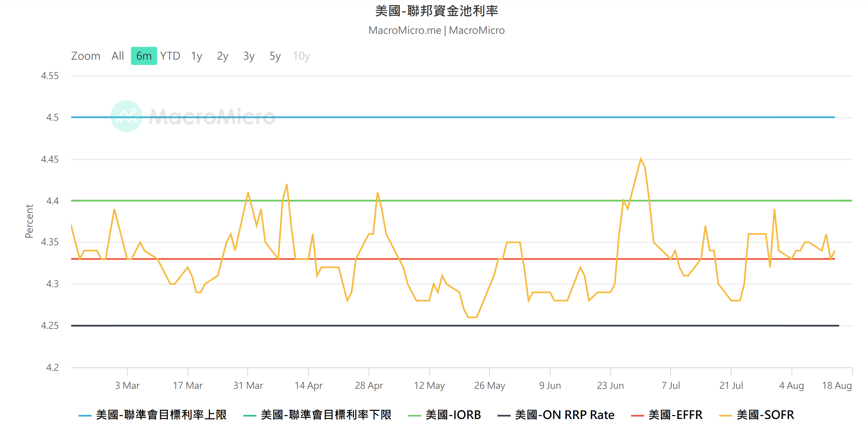Click the Percent y-axis title

(29, 221)
